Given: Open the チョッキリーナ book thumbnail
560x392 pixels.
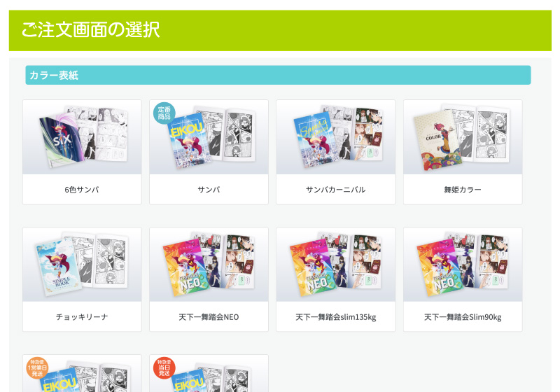Looking at the screenshot, I should [x=82, y=265].
